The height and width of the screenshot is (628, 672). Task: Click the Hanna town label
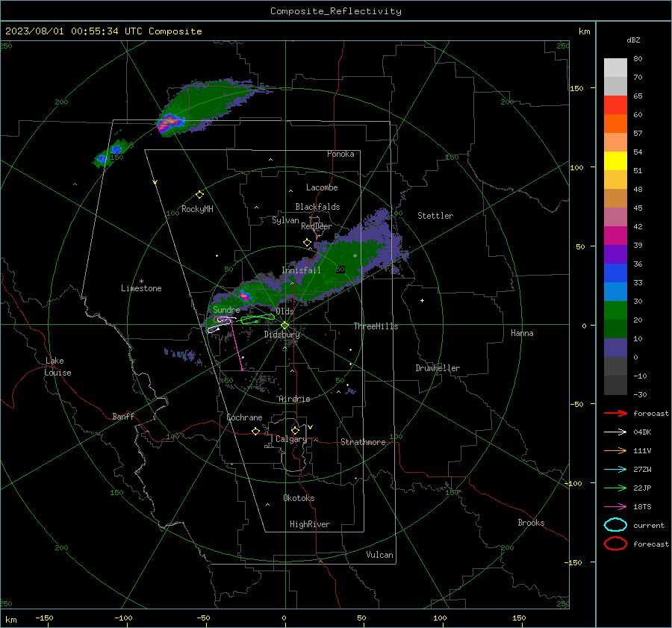pos(522,333)
